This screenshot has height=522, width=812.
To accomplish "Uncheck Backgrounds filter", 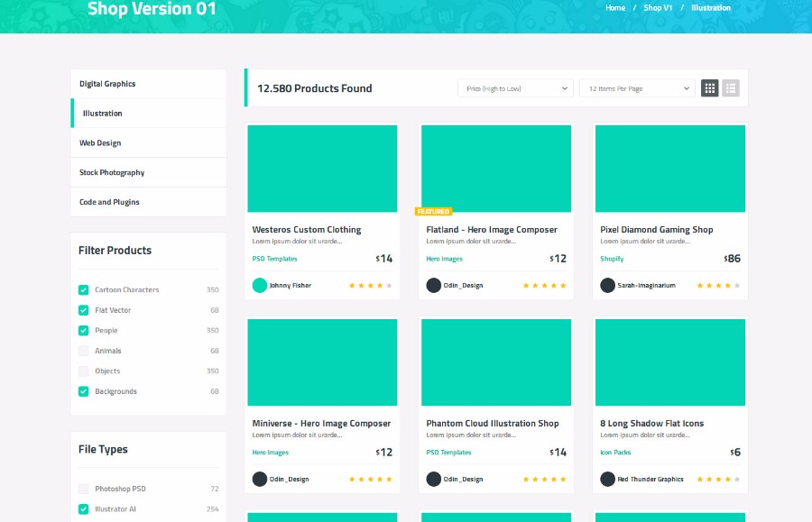I will point(83,391).
